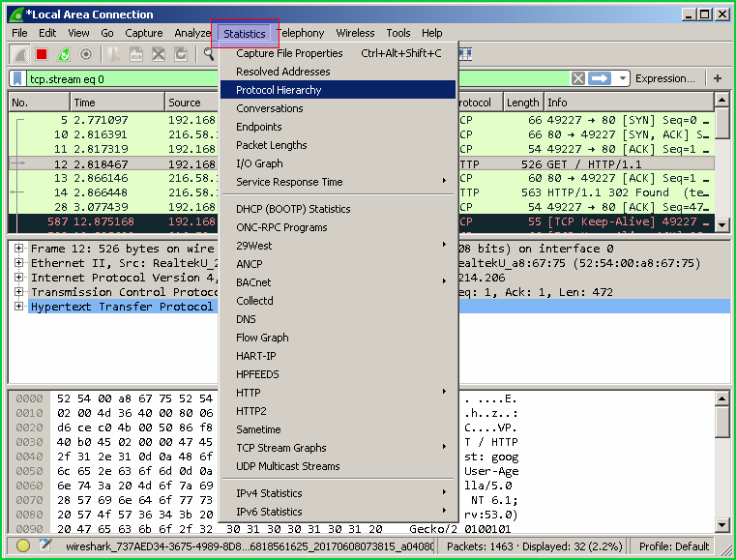This screenshot has height=560, width=736.
Task: Open the Wireless menu
Action: coord(355,33)
